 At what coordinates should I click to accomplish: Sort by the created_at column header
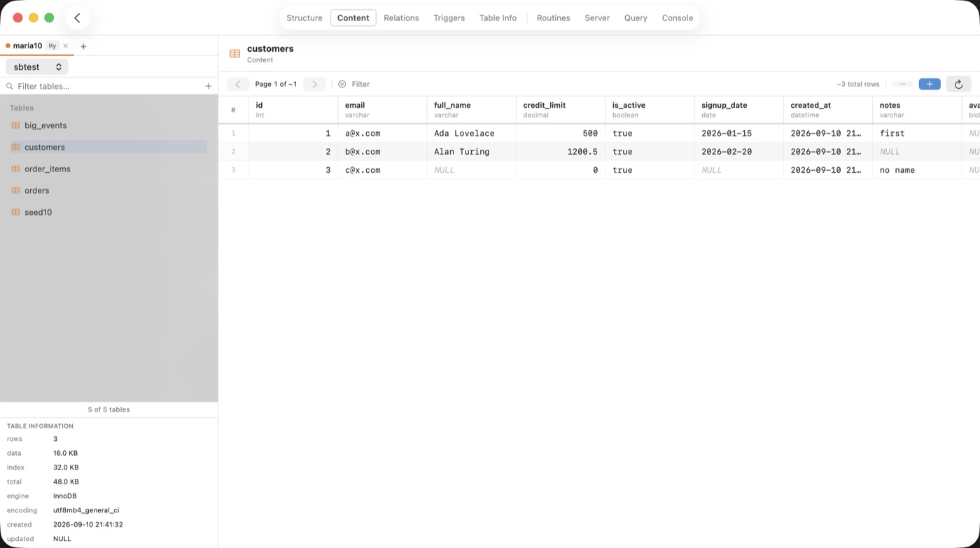pyautogui.click(x=828, y=110)
